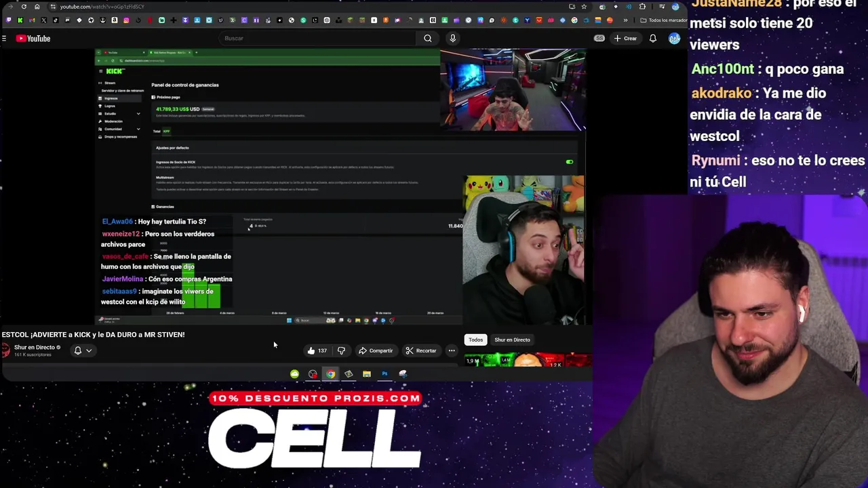This screenshot has width=868, height=488.
Task: Open more actions three-dot menu
Action: (x=452, y=350)
